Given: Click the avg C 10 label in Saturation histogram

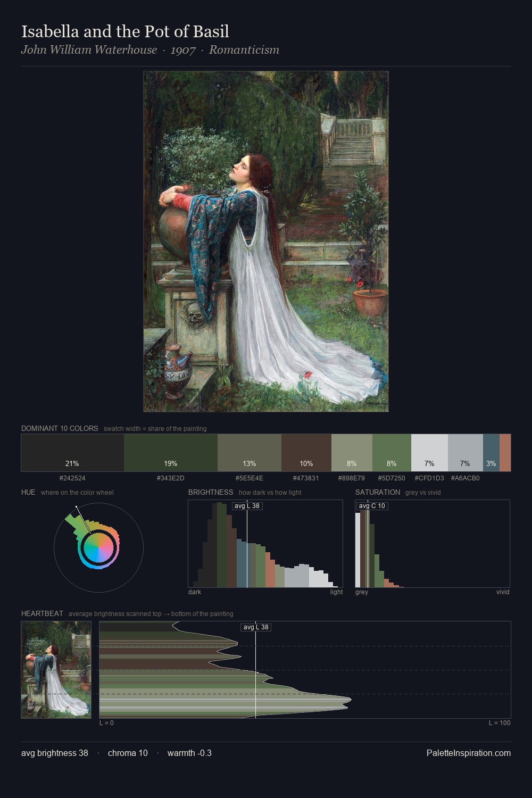Looking at the screenshot, I should (x=372, y=506).
